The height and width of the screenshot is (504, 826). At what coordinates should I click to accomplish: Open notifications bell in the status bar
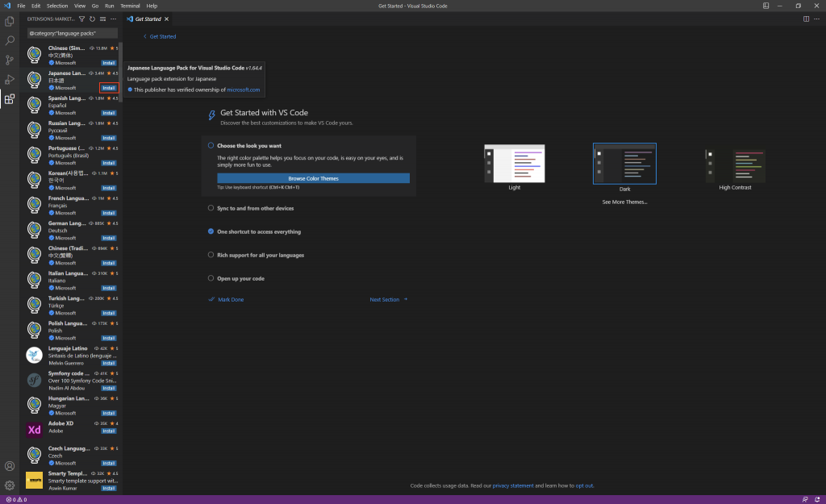coord(817,500)
